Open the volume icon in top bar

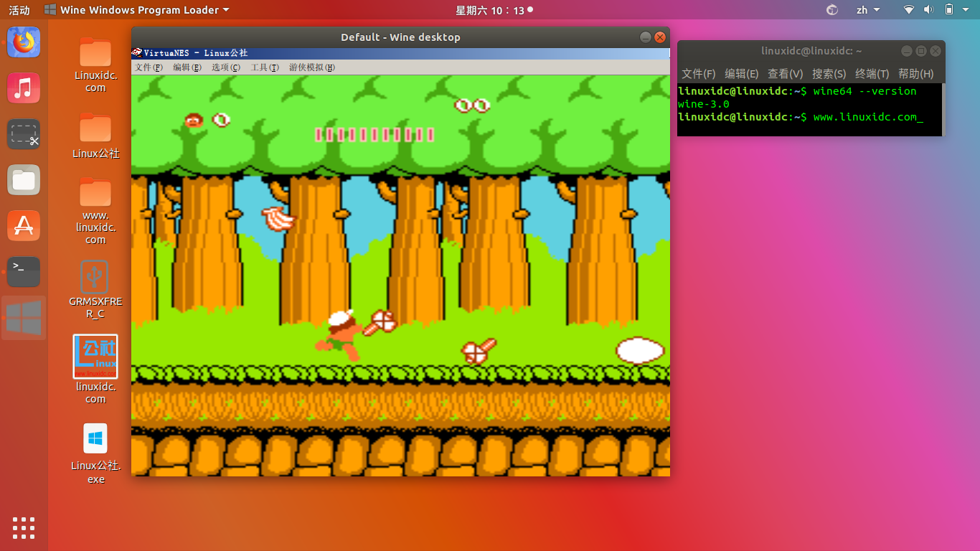[928, 10]
